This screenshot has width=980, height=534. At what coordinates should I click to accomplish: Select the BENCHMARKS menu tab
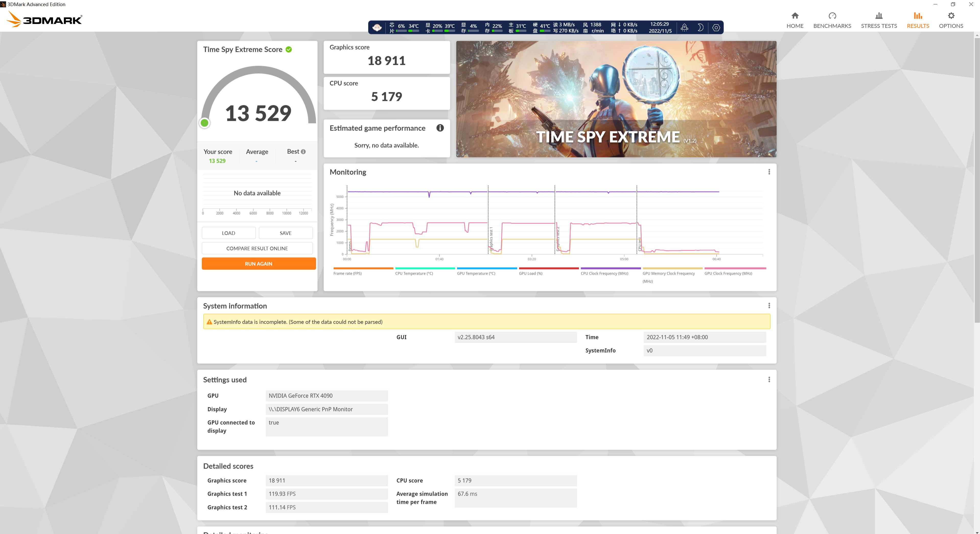pos(832,20)
